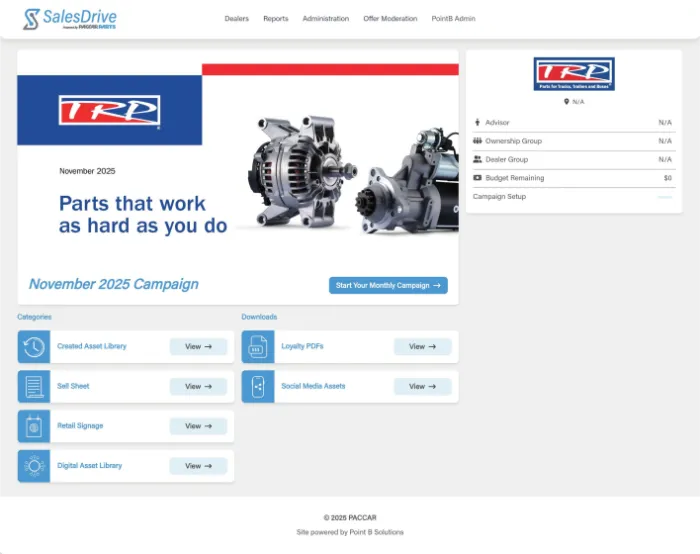Click the 'Campaign Setup' label
The image size is (700, 554).
tap(499, 196)
